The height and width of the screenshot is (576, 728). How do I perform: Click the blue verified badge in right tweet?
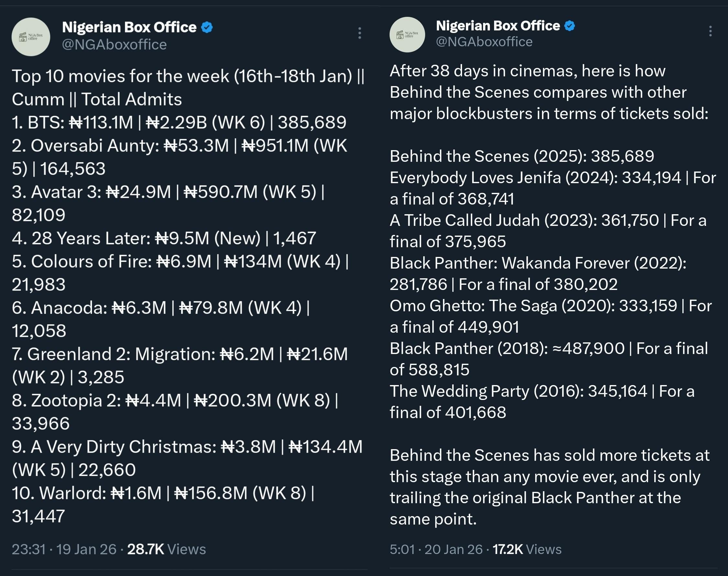pyautogui.click(x=569, y=26)
